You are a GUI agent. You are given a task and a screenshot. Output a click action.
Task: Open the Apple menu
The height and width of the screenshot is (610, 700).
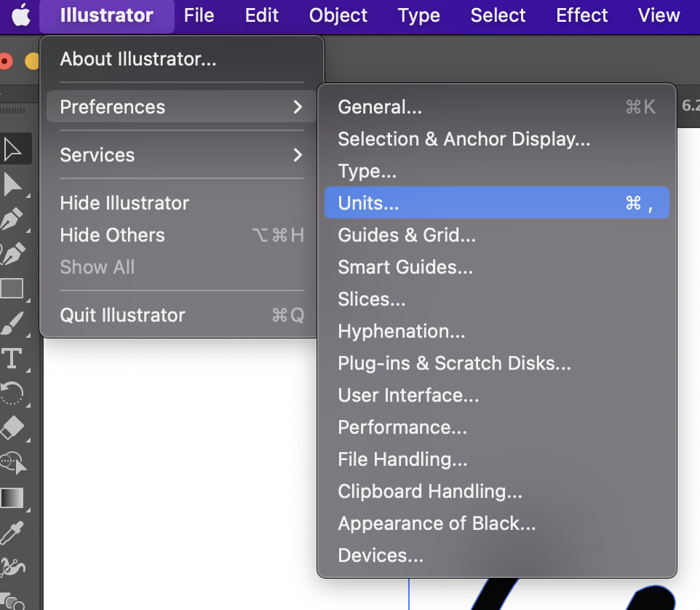click(21, 15)
